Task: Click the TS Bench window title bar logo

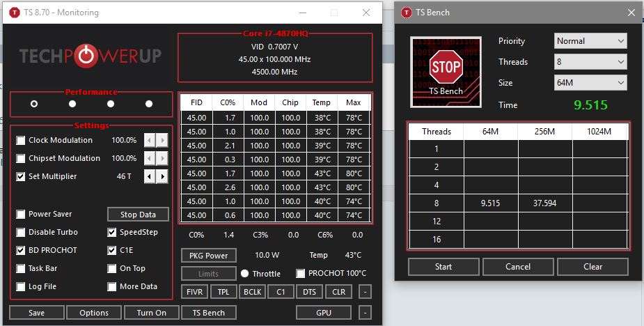Action: coord(406,13)
